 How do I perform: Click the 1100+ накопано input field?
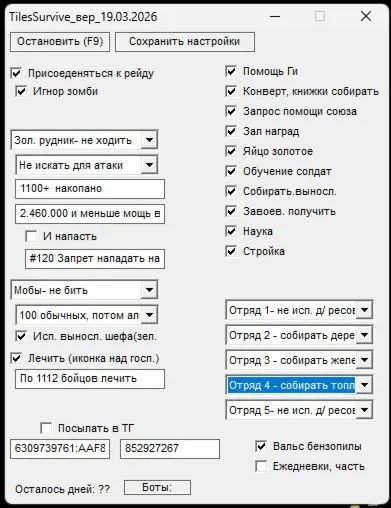click(90, 189)
